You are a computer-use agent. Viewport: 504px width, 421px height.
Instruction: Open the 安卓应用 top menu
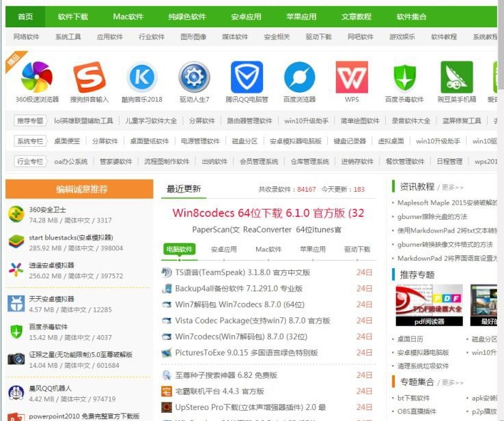(247, 16)
